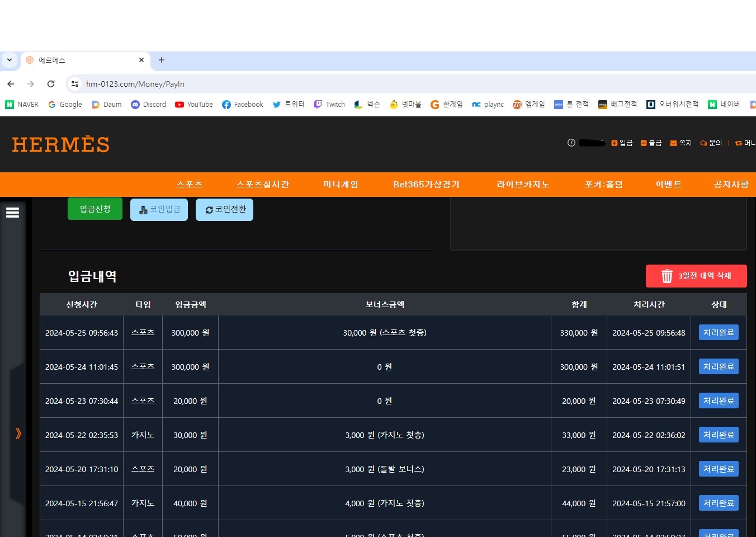
Task: Click the browser forward arrow
Action: point(31,84)
